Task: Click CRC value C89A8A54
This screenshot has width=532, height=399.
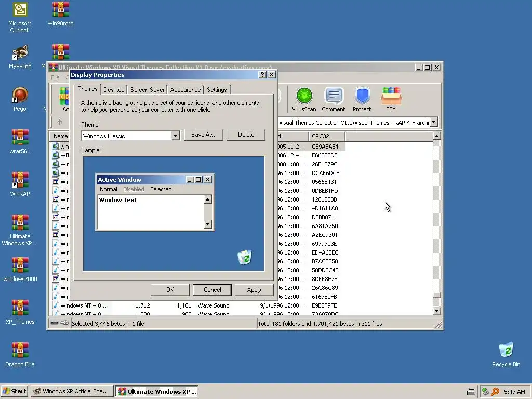Action: tap(325, 147)
